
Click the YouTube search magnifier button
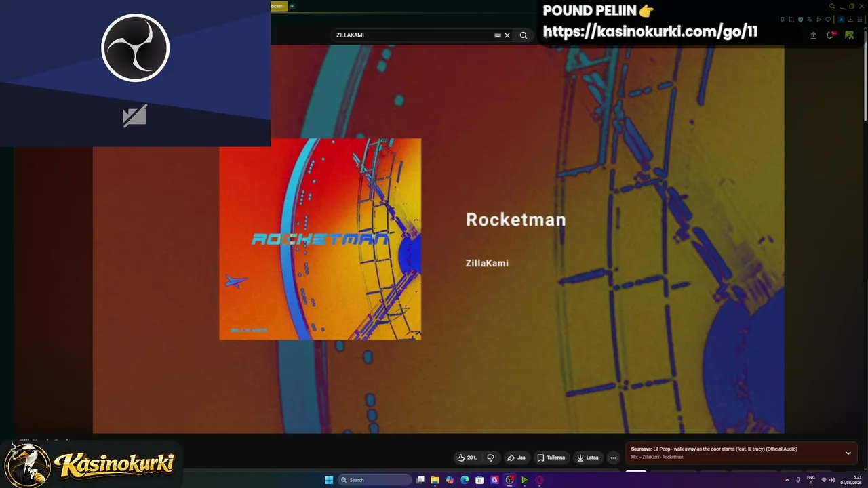point(524,35)
